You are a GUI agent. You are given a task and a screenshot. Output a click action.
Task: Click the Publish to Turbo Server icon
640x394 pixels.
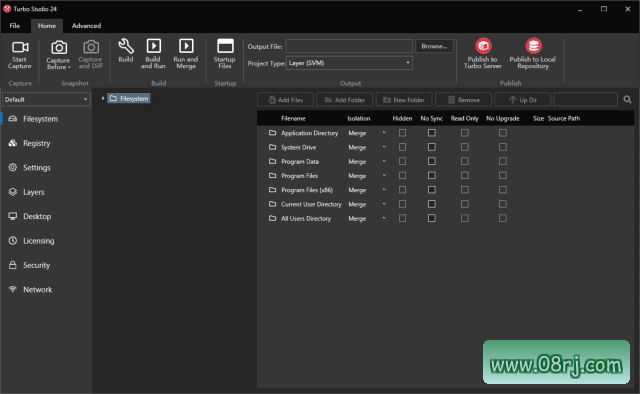coord(483,46)
